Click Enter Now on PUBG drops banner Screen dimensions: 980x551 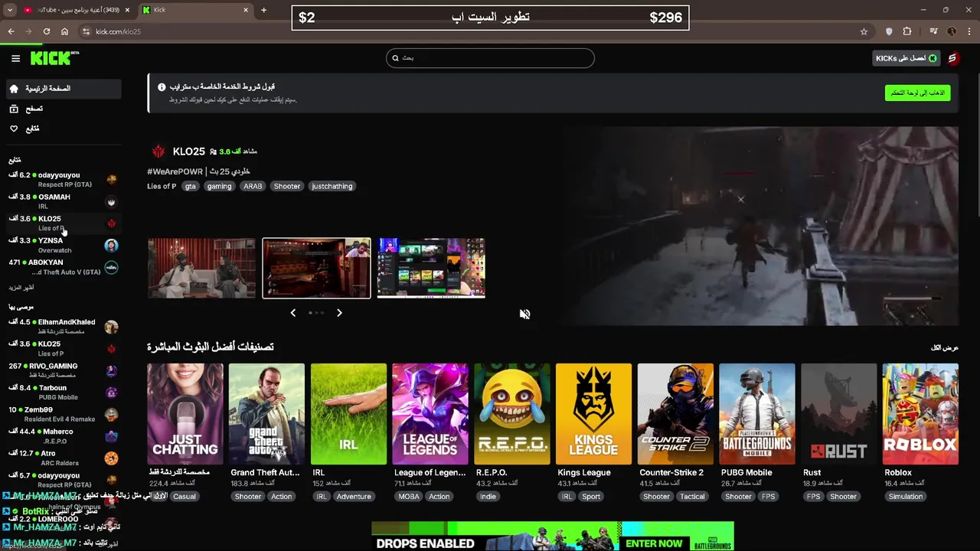click(x=654, y=543)
